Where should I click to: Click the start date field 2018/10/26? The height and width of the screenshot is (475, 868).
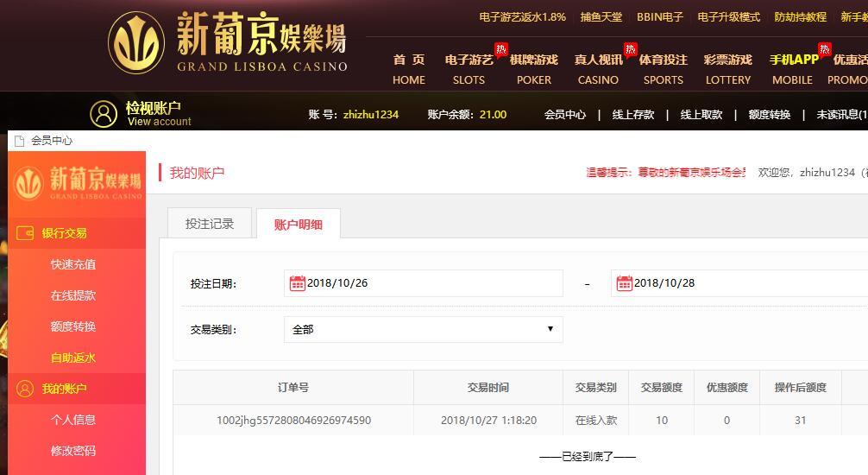pyautogui.click(x=424, y=283)
